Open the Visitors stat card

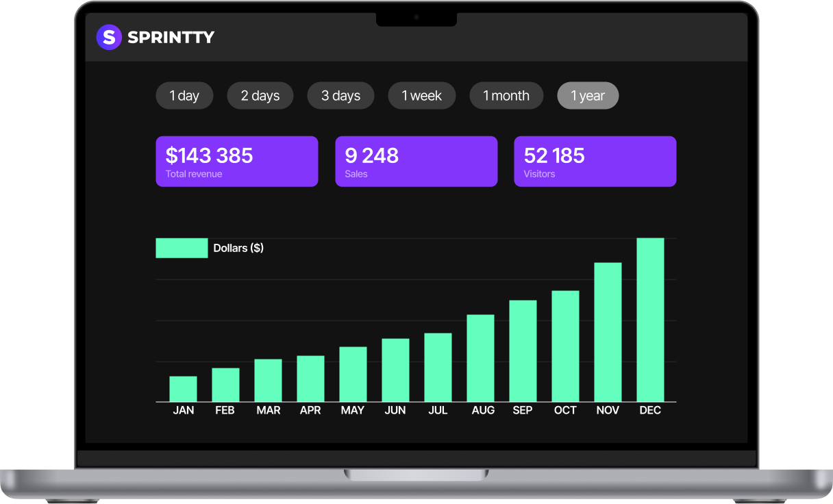595,162
